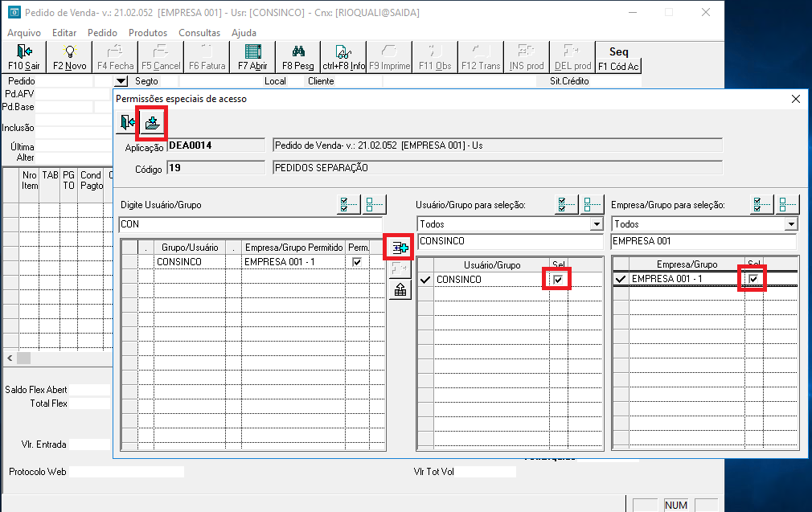This screenshot has height=512, width=812.
Task: Expand the Pedido dropdown arrow
Action: coord(121,81)
